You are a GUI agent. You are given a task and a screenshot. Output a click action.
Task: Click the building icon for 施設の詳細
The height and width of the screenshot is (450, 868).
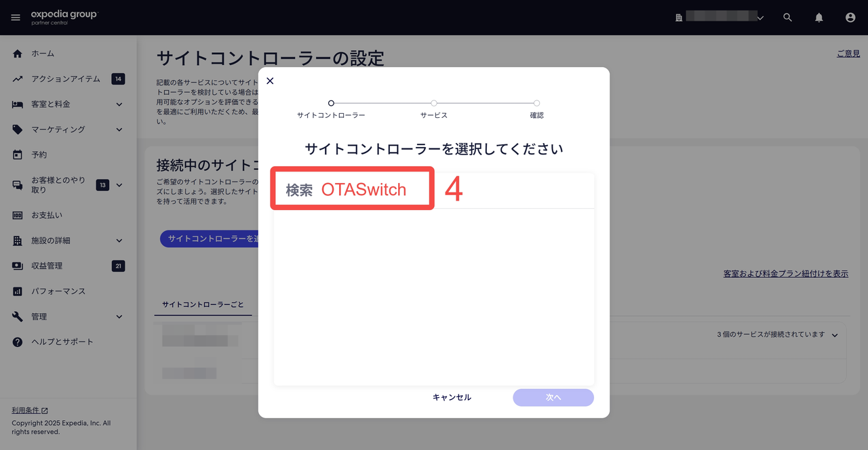pyautogui.click(x=18, y=241)
